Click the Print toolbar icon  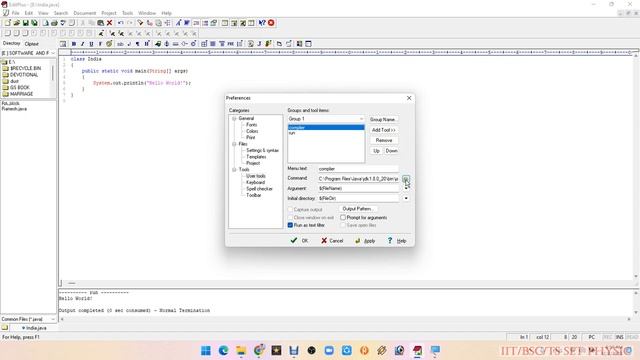pyautogui.click(x=54, y=23)
